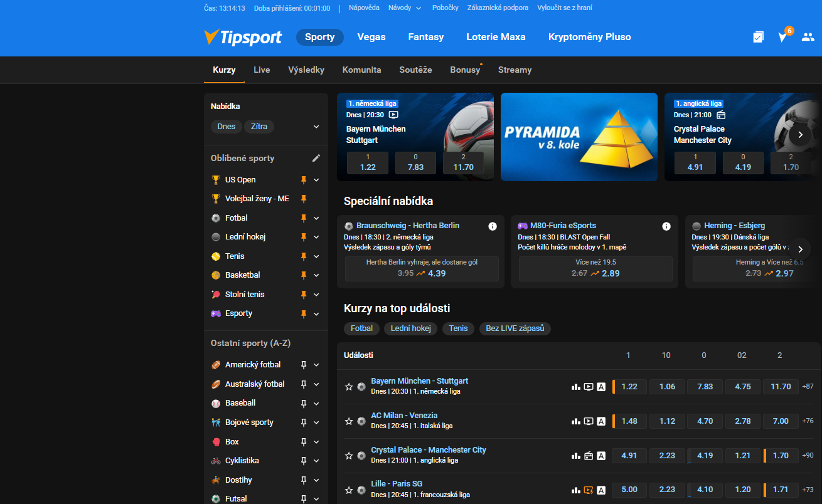Open the Bonusy tab
This screenshot has width=822, height=504.
tap(465, 70)
